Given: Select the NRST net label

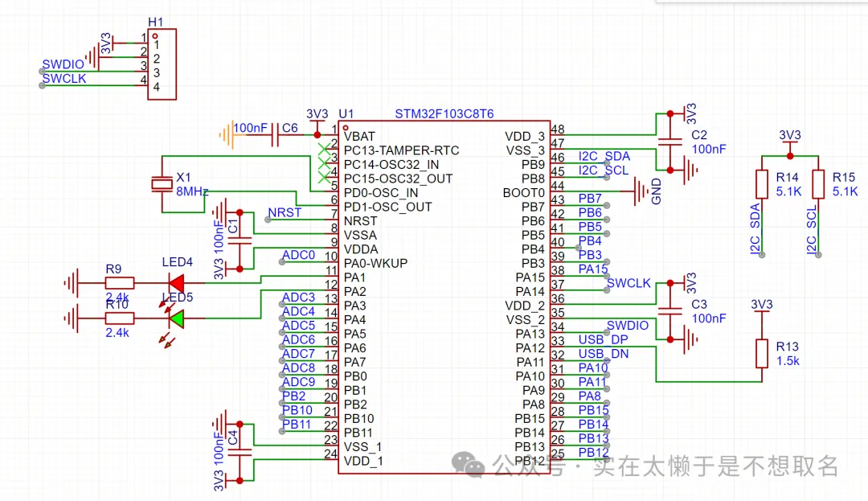Looking at the screenshot, I should click(285, 213).
